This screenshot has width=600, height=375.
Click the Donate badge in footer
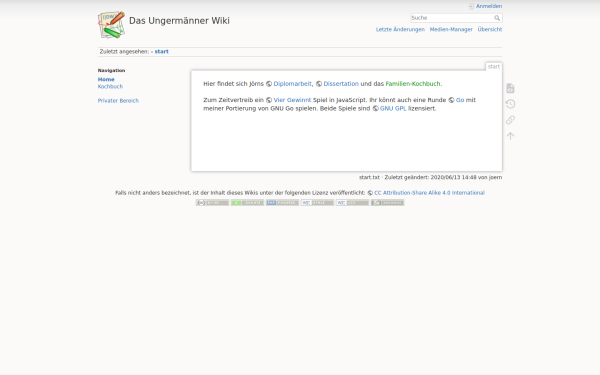point(247,202)
